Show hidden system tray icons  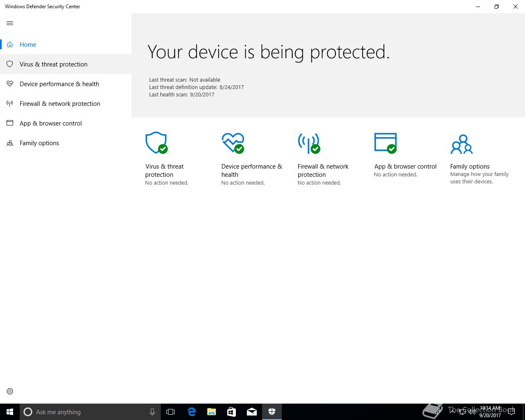[x=452, y=411]
